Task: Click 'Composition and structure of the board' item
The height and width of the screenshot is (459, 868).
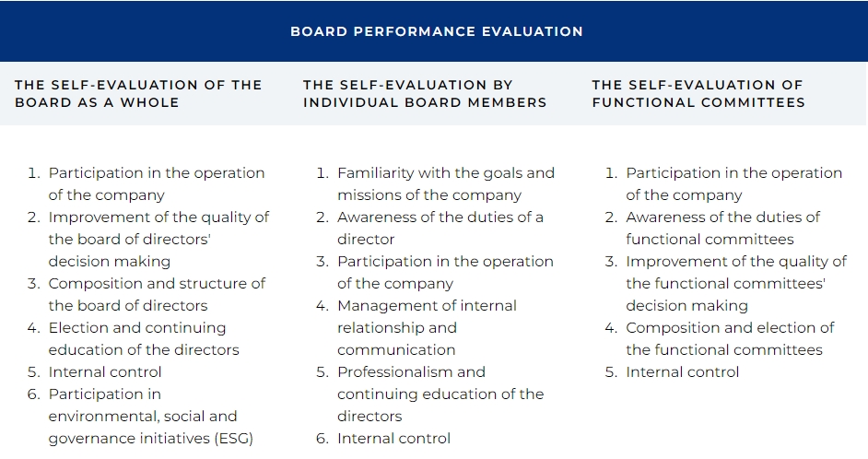Action: [x=157, y=295]
